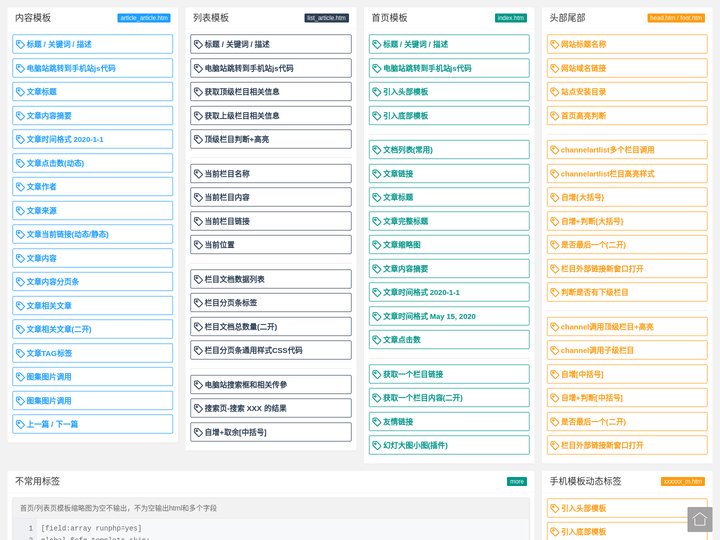Image resolution: width=720 pixels, height=540 pixels.
Task: Select 文章时间格式 May 15, 2020
Action: coord(449,316)
